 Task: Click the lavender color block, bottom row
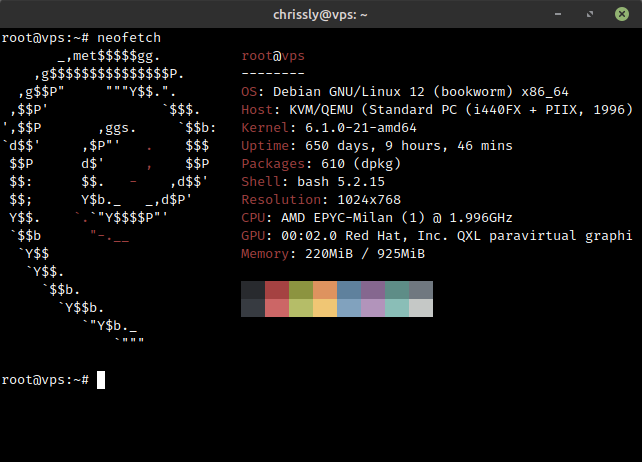coord(373,308)
